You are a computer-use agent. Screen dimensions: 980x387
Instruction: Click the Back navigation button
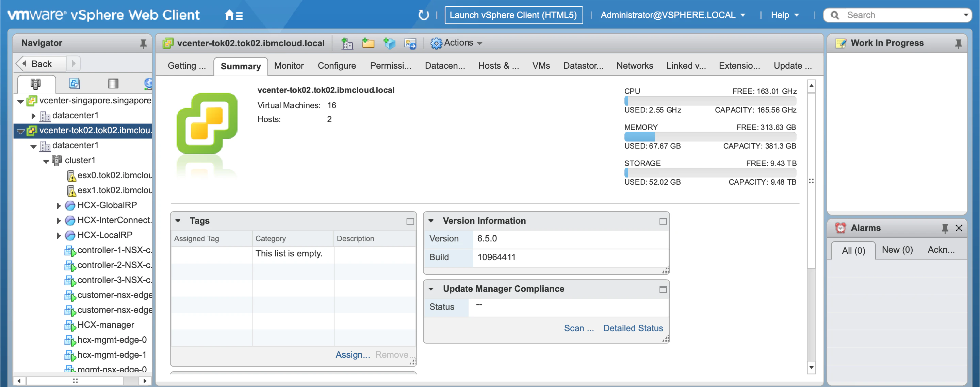[41, 64]
